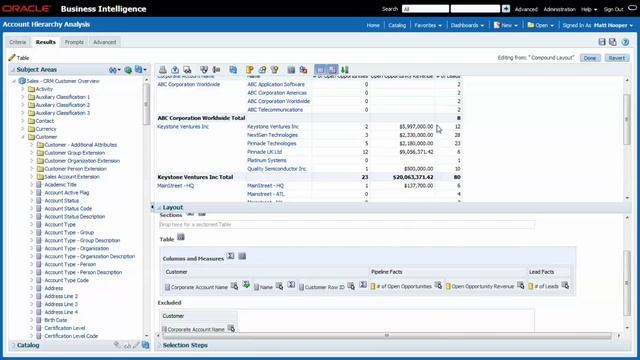Click the Revert button

coord(617,58)
